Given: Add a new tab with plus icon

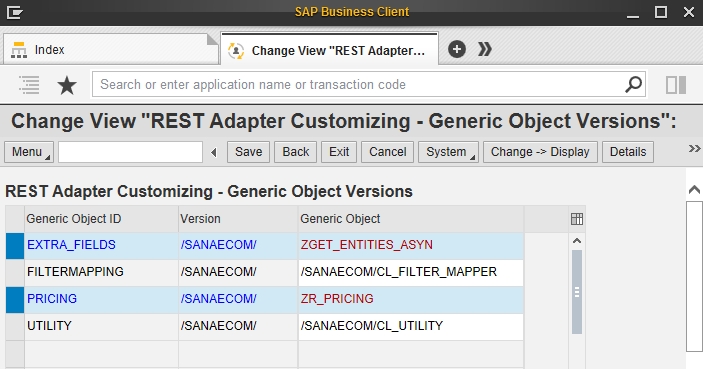Looking at the screenshot, I should tap(456, 49).
